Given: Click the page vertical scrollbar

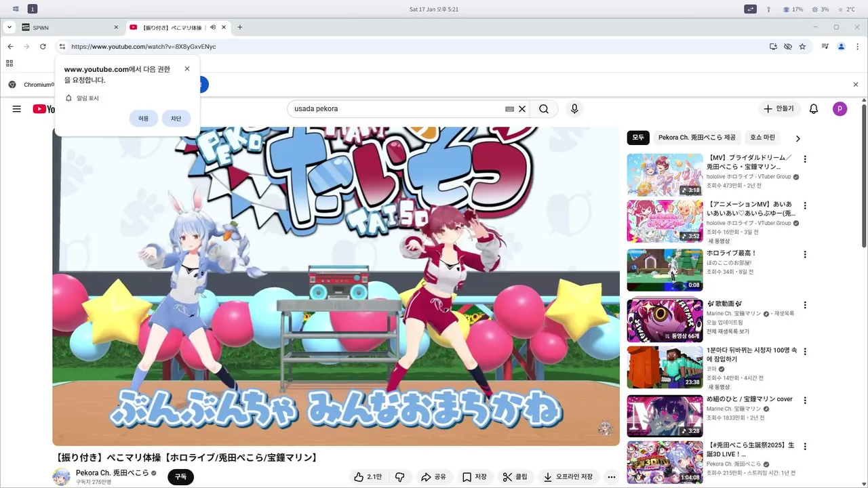Looking at the screenshot, I should point(864,176).
